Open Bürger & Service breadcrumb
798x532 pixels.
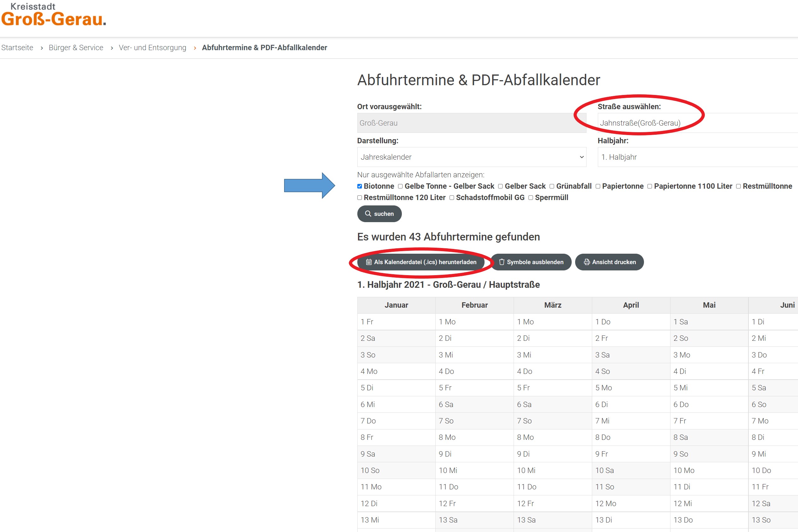pos(76,48)
